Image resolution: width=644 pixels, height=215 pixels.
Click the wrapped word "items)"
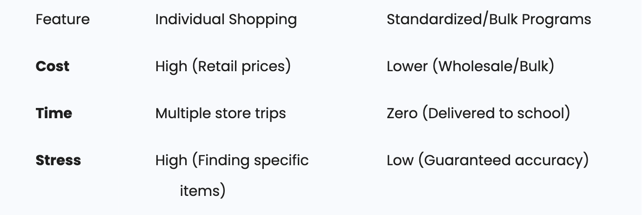202,191
